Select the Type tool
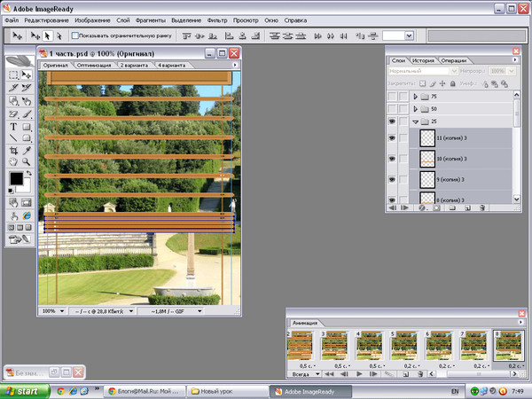Image resolution: width=532 pixels, height=399 pixels. click(13, 127)
